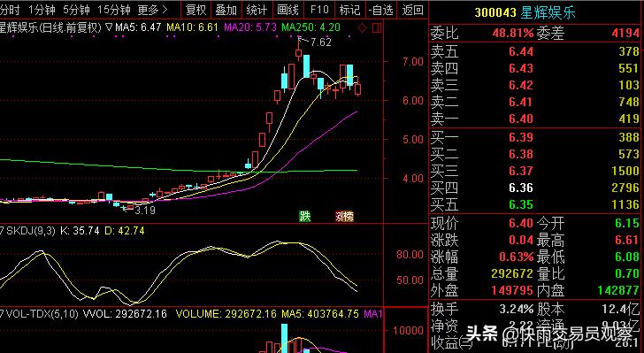Click the MA20: 5.73 indicator label

[x=250, y=27]
